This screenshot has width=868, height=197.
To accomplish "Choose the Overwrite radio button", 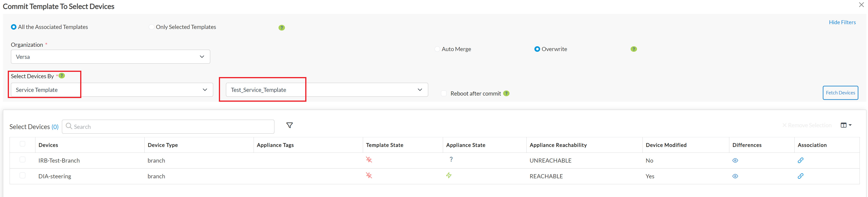I will (x=537, y=49).
